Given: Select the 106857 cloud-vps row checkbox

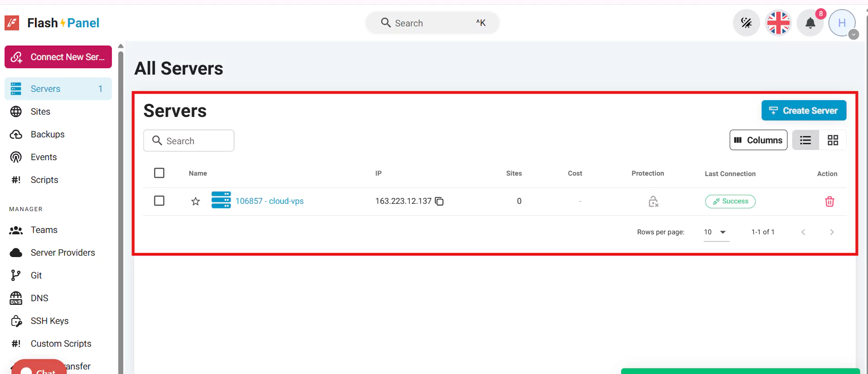Looking at the screenshot, I should pos(159,201).
